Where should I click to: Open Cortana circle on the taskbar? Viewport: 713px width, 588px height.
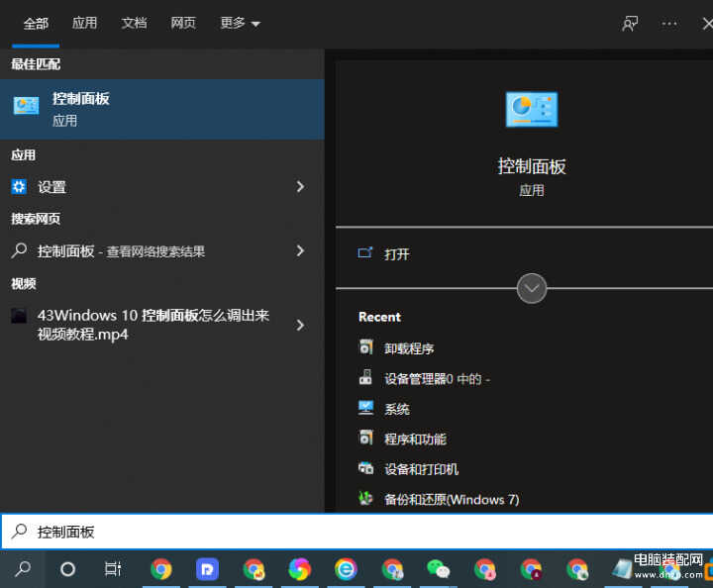pos(67,569)
